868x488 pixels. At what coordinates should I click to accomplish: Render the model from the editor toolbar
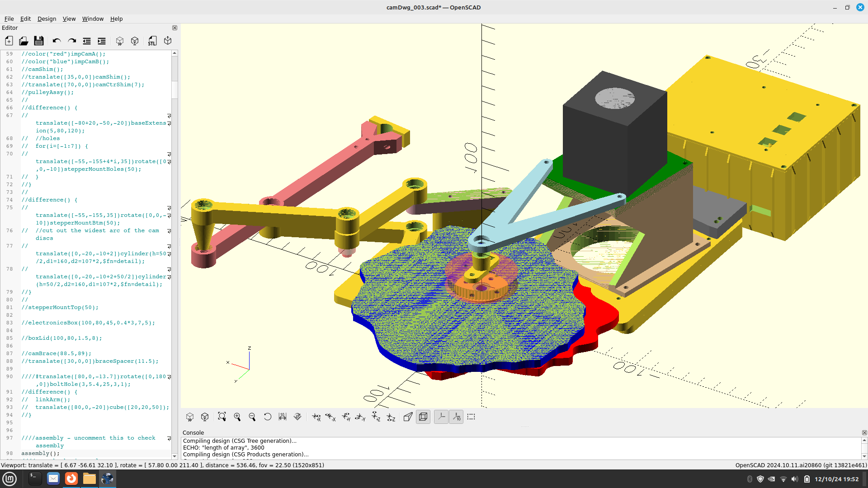[x=135, y=41]
